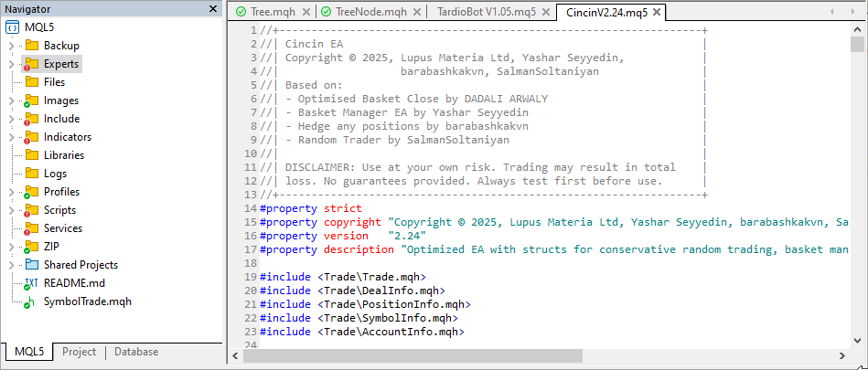Open the Database tab in Navigator
The width and height of the screenshot is (868, 370).
pyautogui.click(x=135, y=352)
